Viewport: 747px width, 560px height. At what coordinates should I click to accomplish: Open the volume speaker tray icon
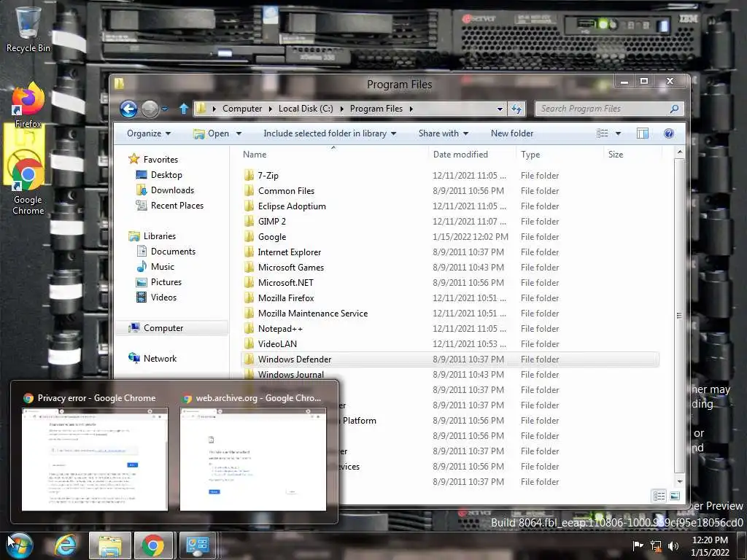[673, 545]
